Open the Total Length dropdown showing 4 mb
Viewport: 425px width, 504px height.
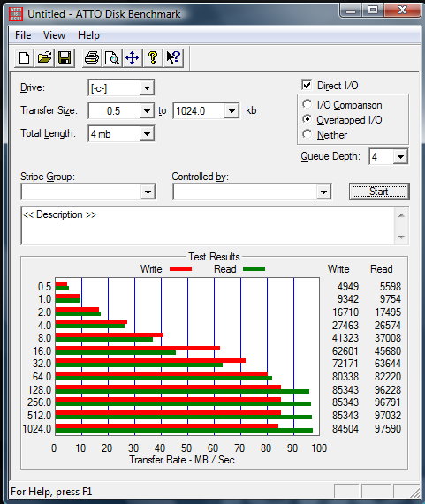click(147, 133)
